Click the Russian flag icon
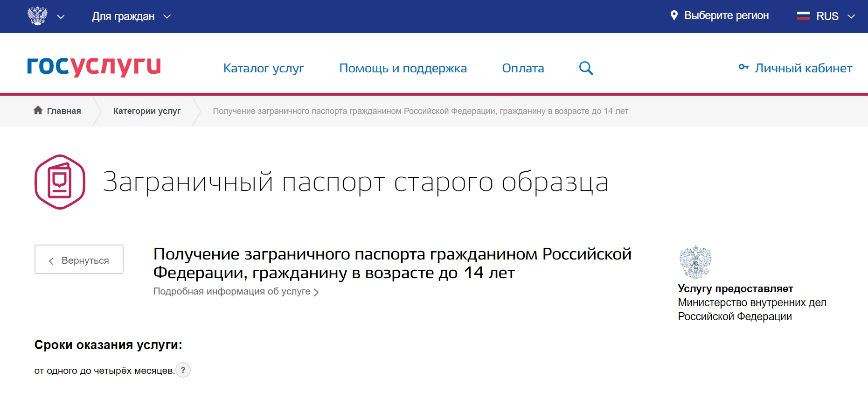868x393 pixels. click(x=803, y=16)
